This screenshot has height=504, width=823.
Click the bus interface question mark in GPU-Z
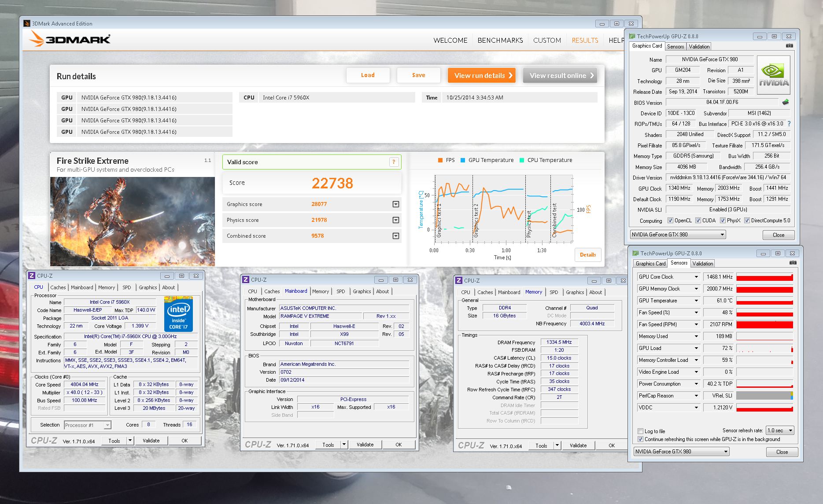pos(789,124)
